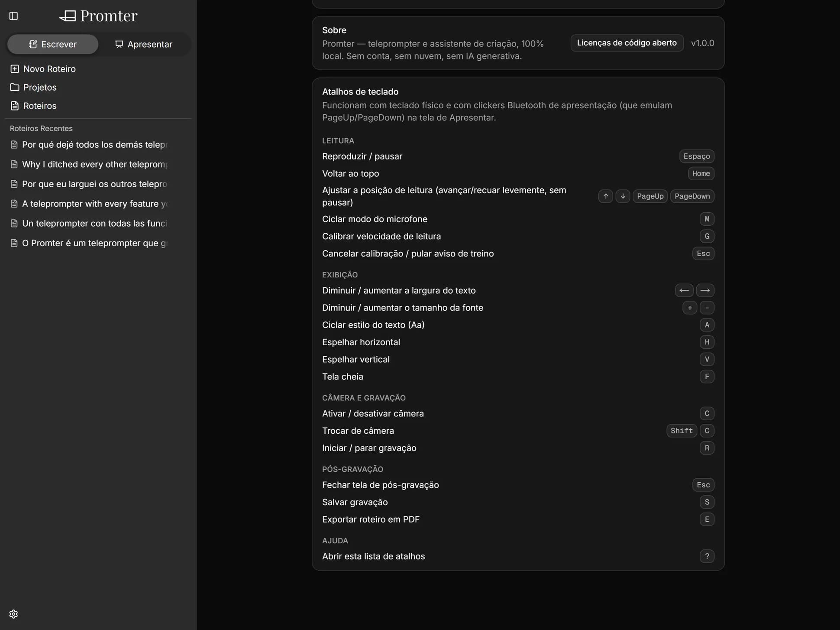Switch to the Apresentar tab
The width and height of the screenshot is (840, 630).
(x=144, y=44)
